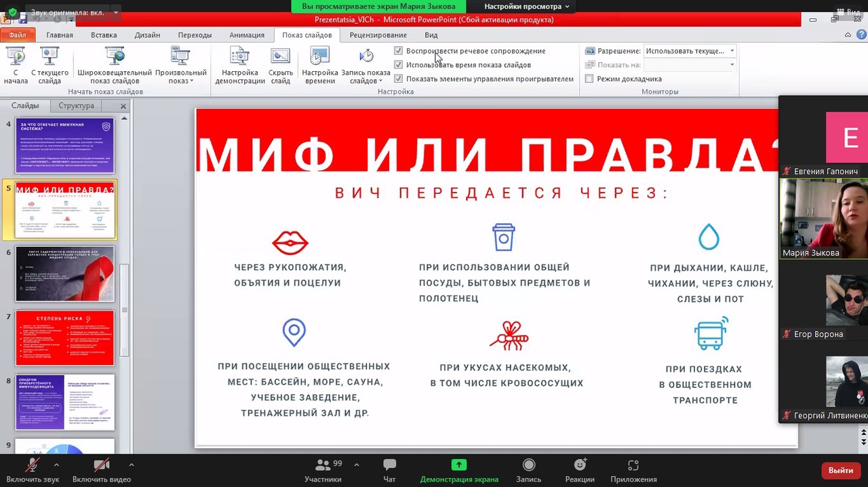
Task: Select the Slides pane tab
Action: (x=25, y=106)
